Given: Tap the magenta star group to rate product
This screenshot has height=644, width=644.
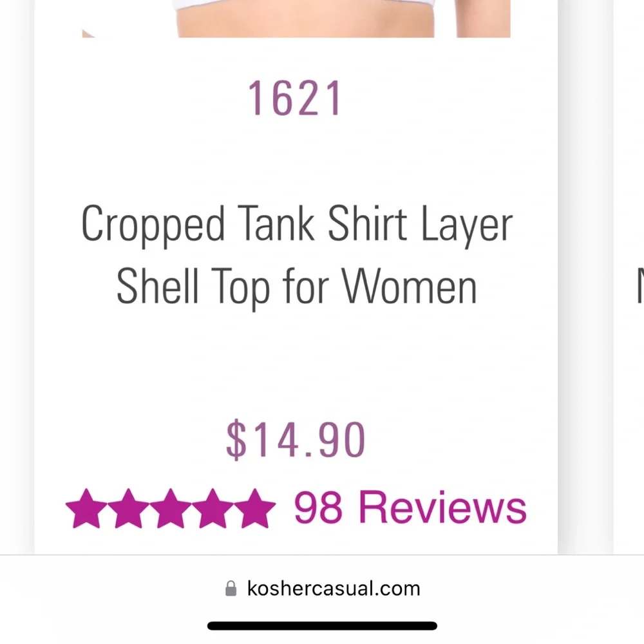Looking at the screenshot, I should [172, 509].
